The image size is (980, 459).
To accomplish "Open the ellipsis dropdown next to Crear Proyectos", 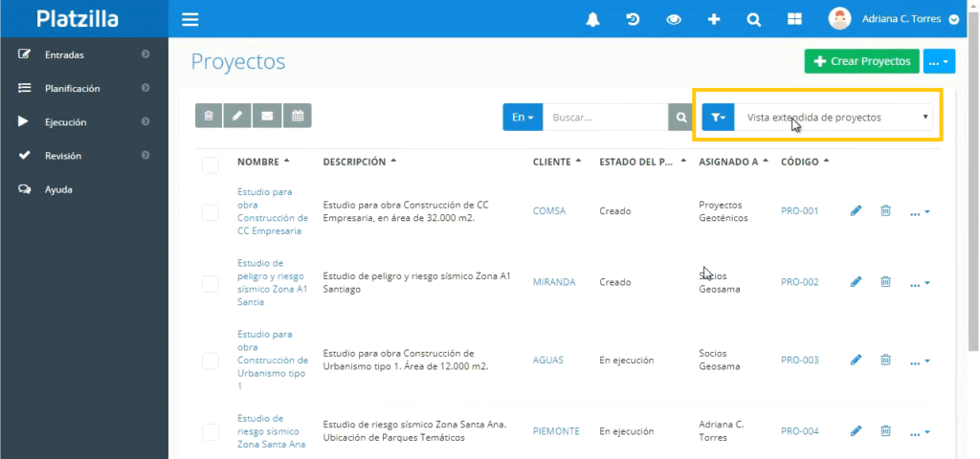I will tap(939, 62).
